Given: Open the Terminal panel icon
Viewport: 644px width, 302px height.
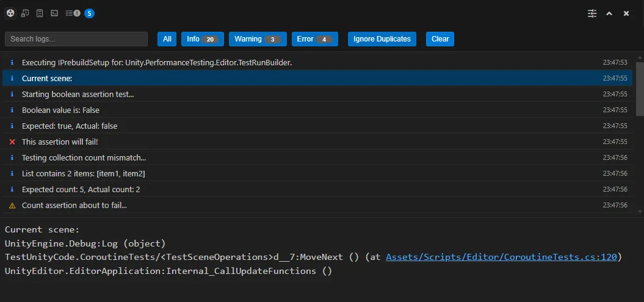Looking at the screenshot, I should [x=54, y=13].
